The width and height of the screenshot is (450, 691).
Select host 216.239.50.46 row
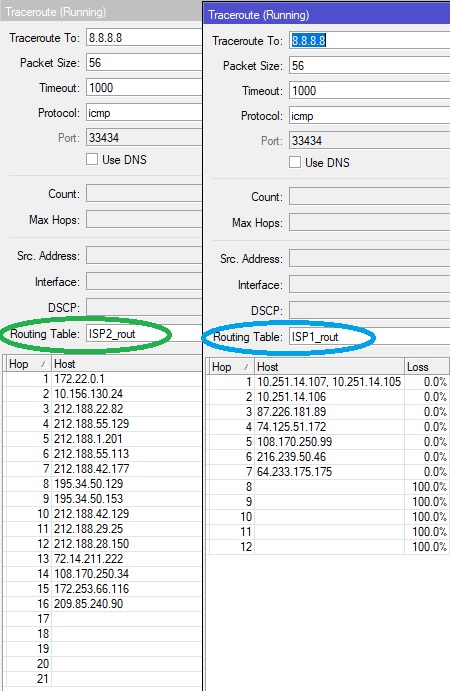pyautogui.click(x=328, y=457)
